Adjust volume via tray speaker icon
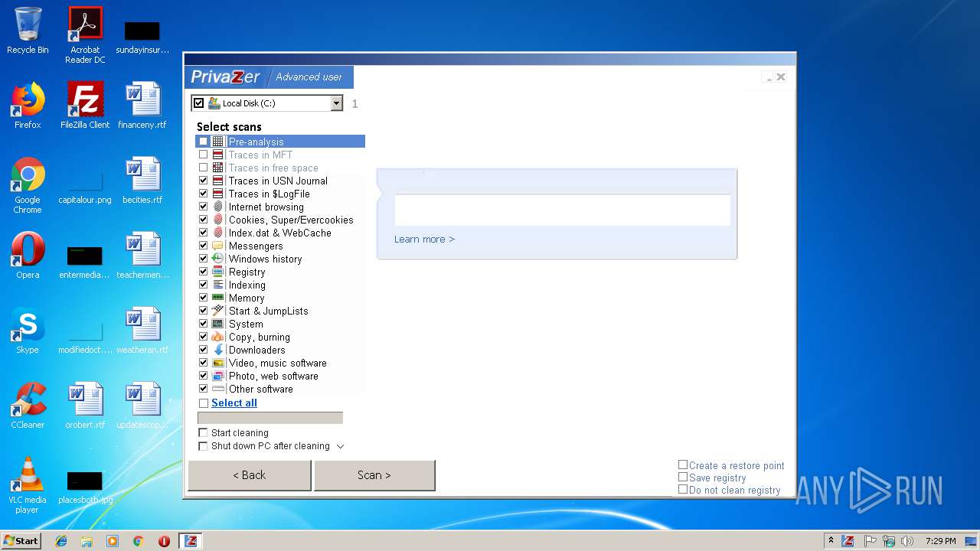The width and height of the screenshot is (980, 551). pos(906,541)
